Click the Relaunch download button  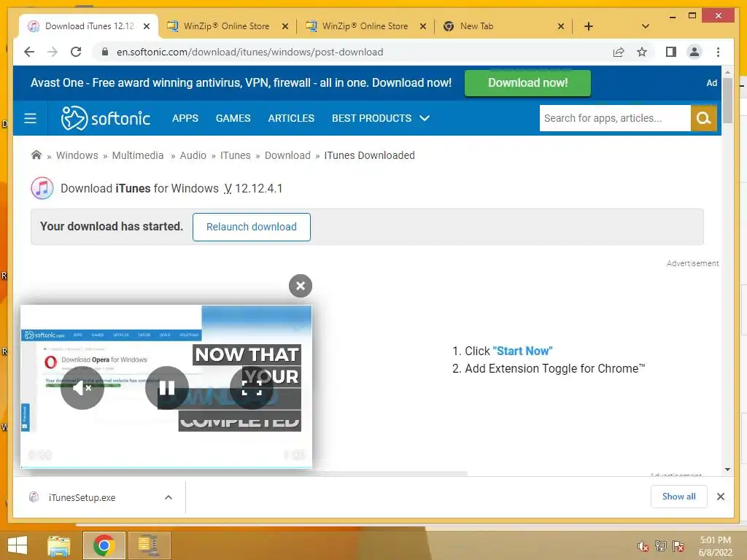click(252, 227)
